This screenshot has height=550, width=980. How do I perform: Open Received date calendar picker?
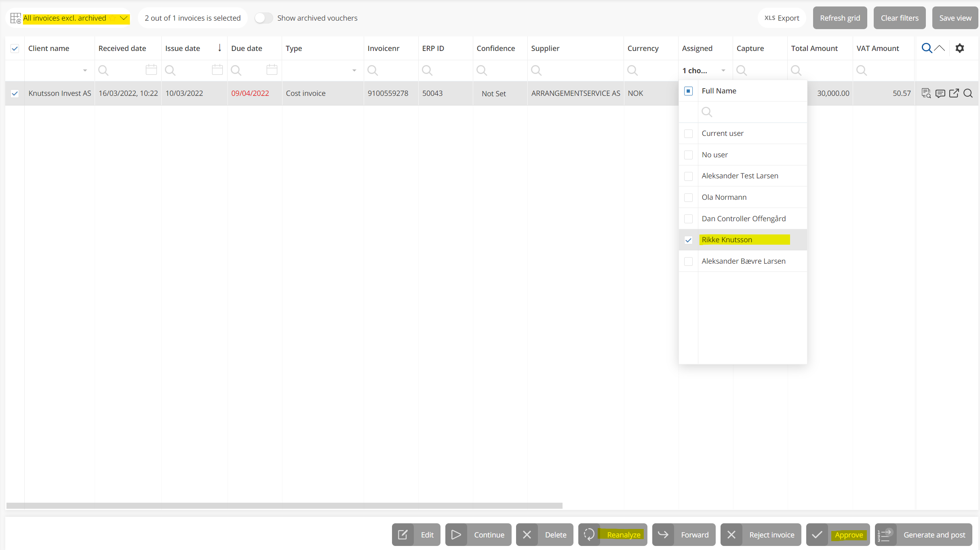tap(151, 70)
